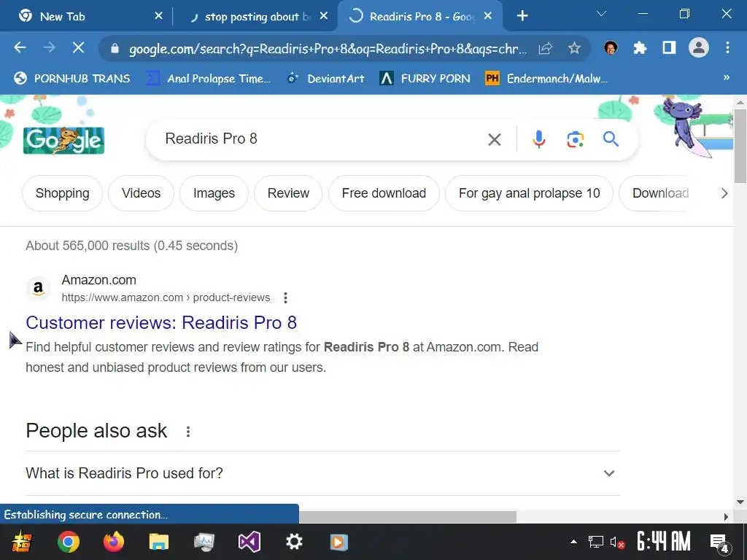The image size is (747, 560).
Task: Clear the Google search box
Action: point(495,139)
